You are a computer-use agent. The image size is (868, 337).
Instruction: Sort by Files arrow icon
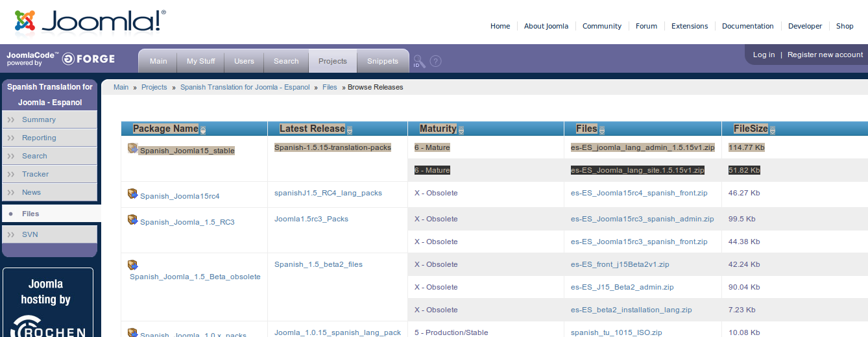click(601, 130)
